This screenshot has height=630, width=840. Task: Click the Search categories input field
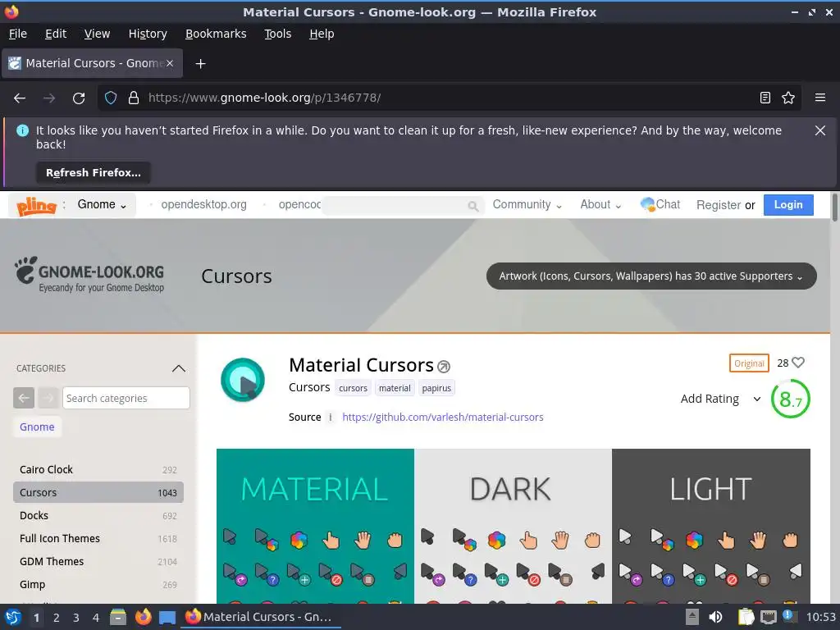(x=126, y=398)
